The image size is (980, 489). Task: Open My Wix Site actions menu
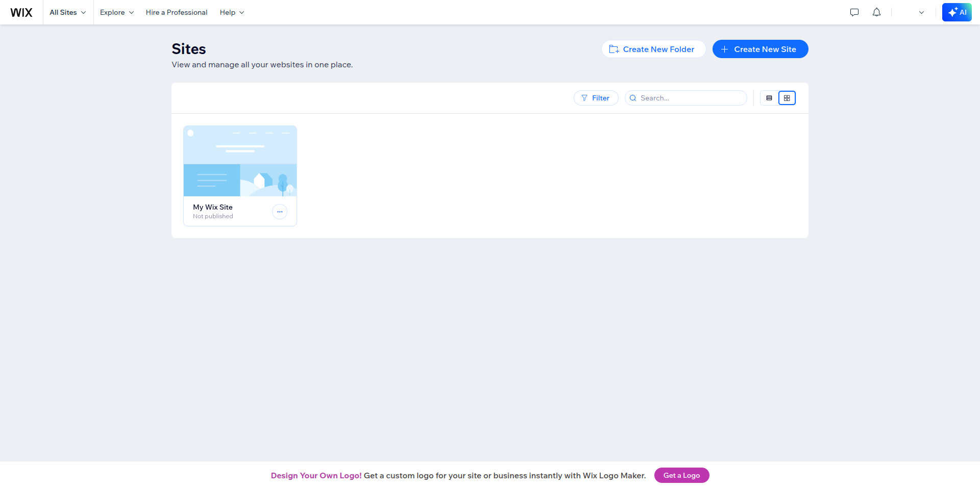click(x=280, y=212)
